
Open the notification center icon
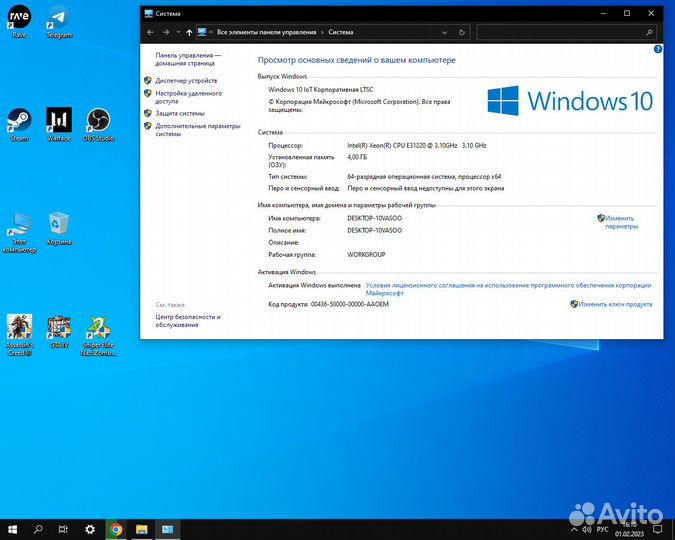pyautogui.click(x=657, y=529)
